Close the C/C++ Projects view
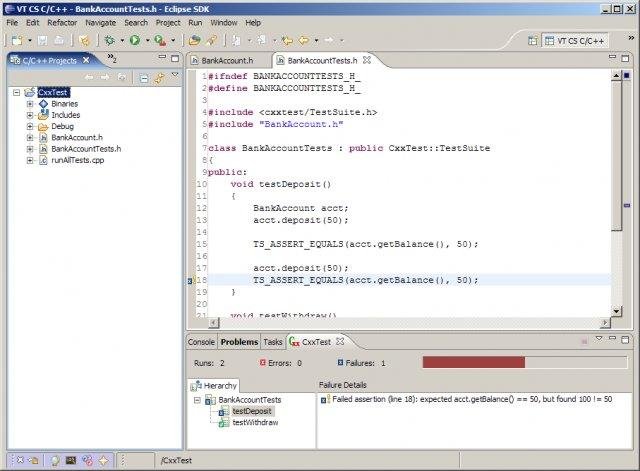 point(87,60)
